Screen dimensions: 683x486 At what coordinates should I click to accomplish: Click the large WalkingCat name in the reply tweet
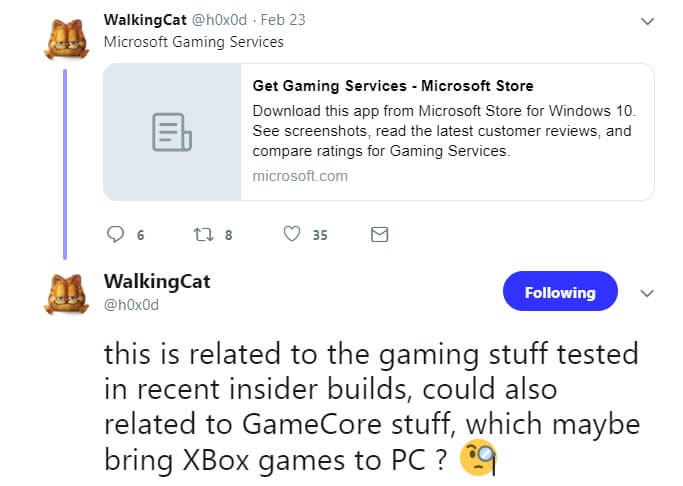coord(157,281)
